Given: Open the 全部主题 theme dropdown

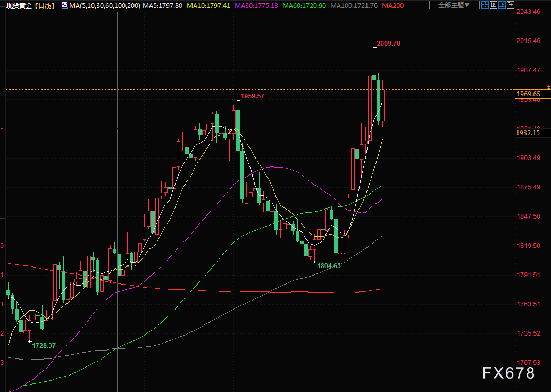Looking at the screenshot, I should 454,5.
